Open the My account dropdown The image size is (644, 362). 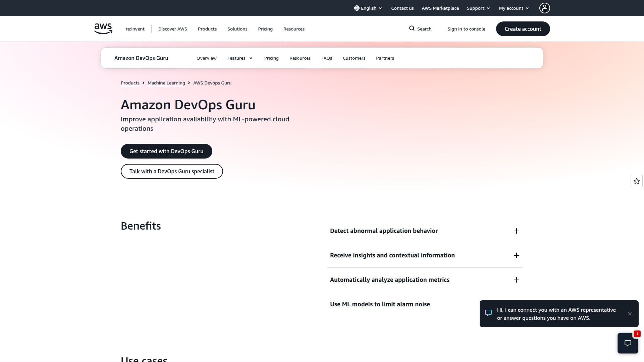pos(514,8)
